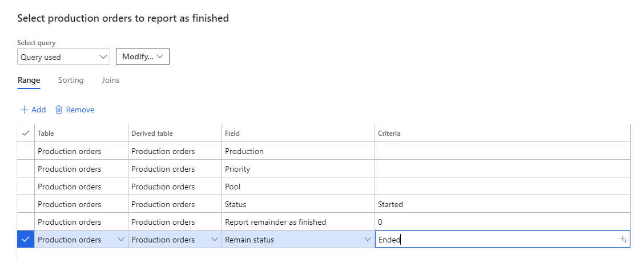Open the Joins tab
The height and width of the screenshot is (259, 644).
click(111, 80)
